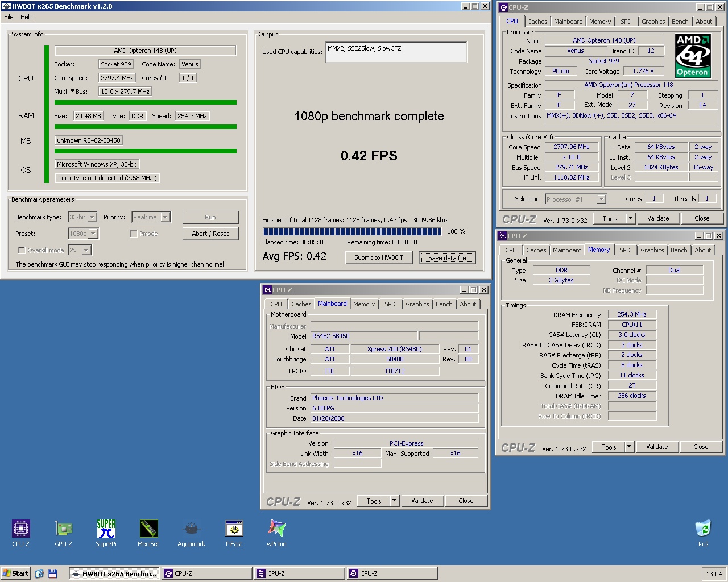The width and height of the screenshot is (728, 582).
Task: Click the HWBOT x265 title bar icon
Action: (6, 6)
